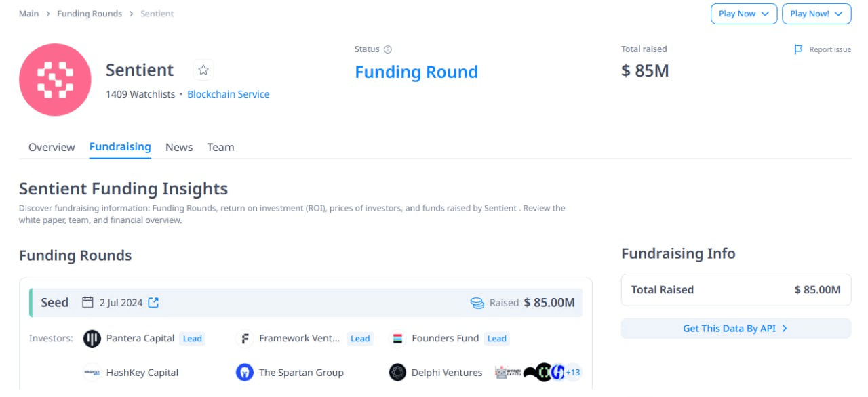The width and height of the screenshot is (868, 397).
Task: Click the Founders Fund logo icon
Action: click(x=398, y=339)
